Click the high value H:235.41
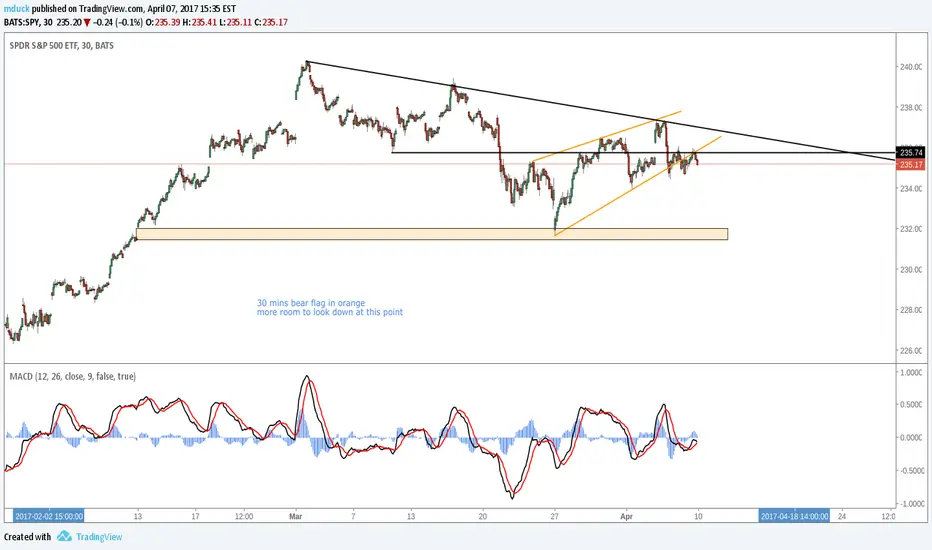The height and width of the screenshot is (550, 932). coord(199,23)
